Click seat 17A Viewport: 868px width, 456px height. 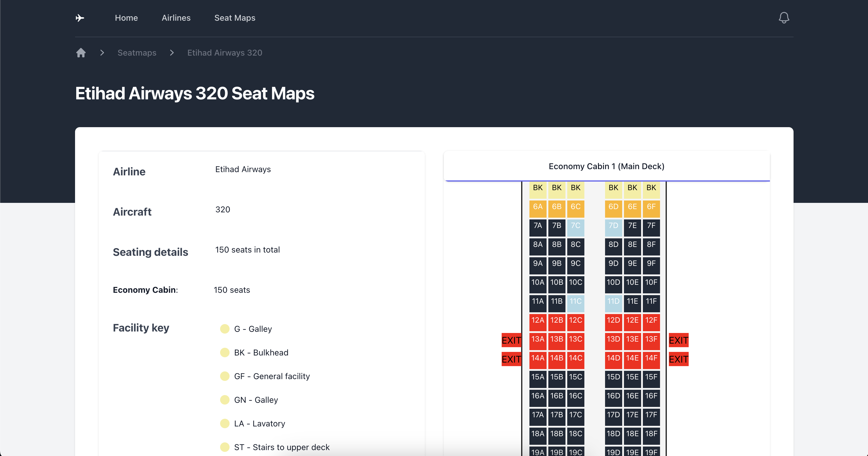(x=538, y=417)
